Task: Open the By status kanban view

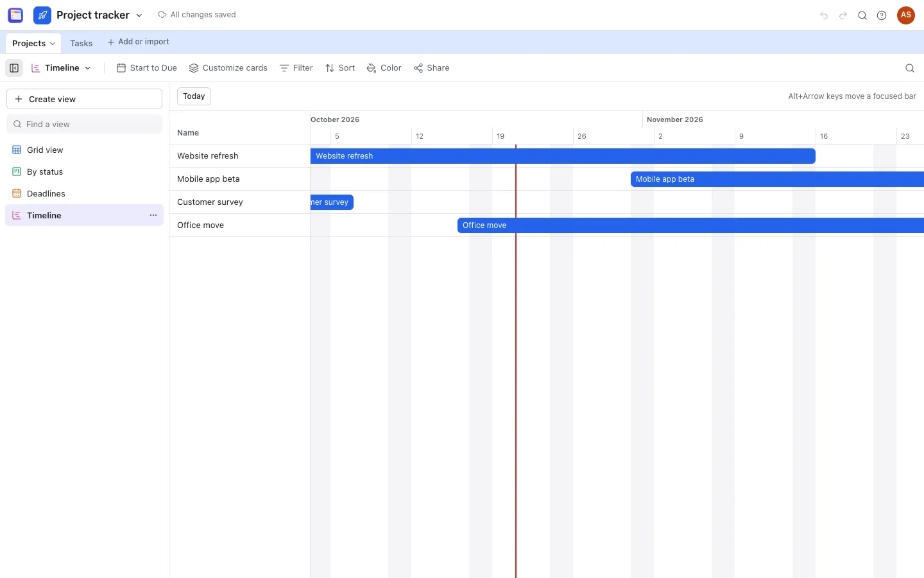Action: (x=84, y=172)
